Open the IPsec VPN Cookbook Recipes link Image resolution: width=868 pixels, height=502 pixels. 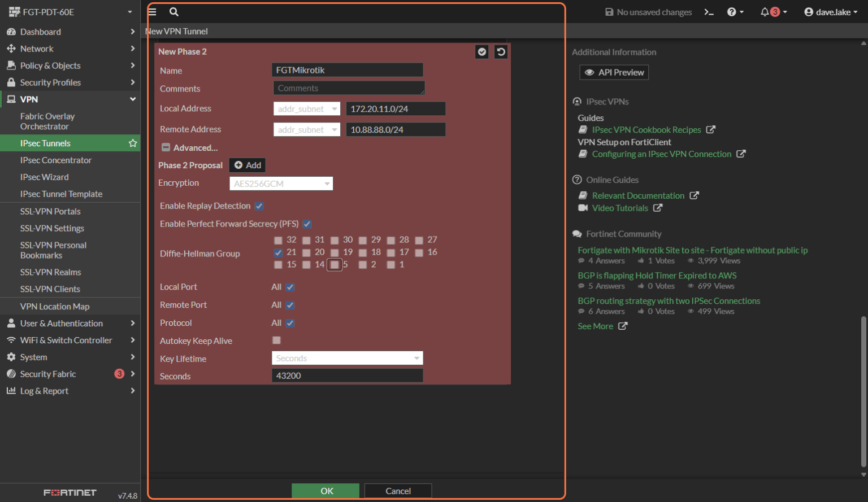[646, 129]
